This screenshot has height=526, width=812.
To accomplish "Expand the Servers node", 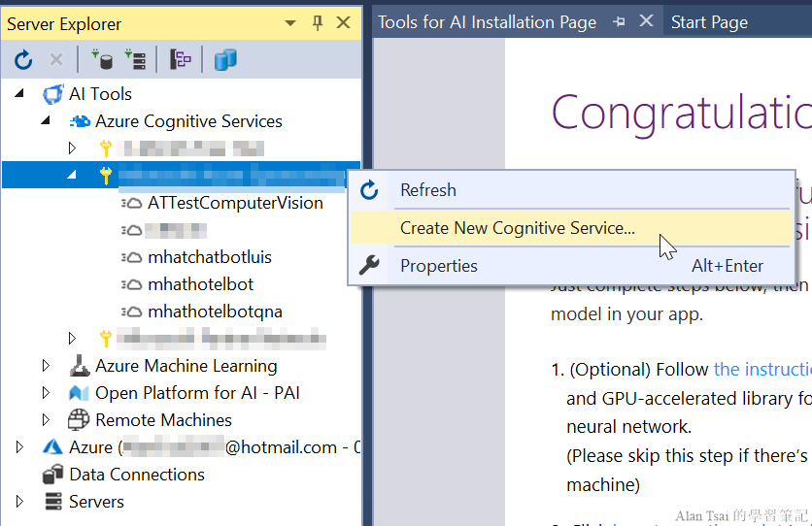I will 19,501.
